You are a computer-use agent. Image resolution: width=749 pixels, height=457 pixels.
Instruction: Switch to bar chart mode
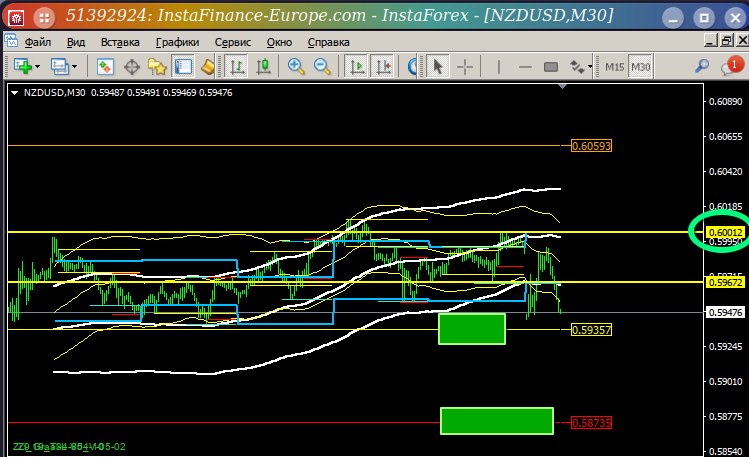point(236,66)
